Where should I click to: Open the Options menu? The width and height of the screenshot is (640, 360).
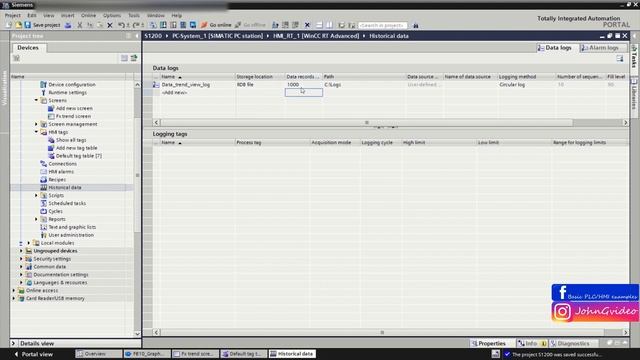click(112, 15)
